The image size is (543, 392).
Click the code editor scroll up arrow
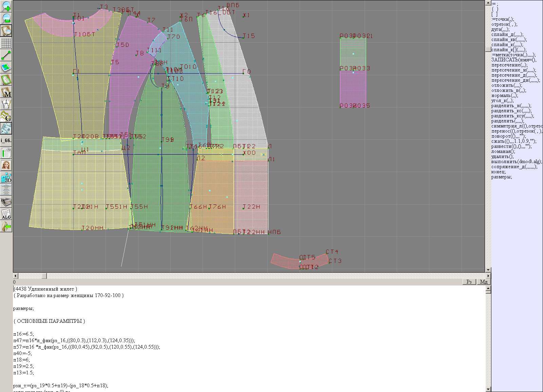(488, 289)
